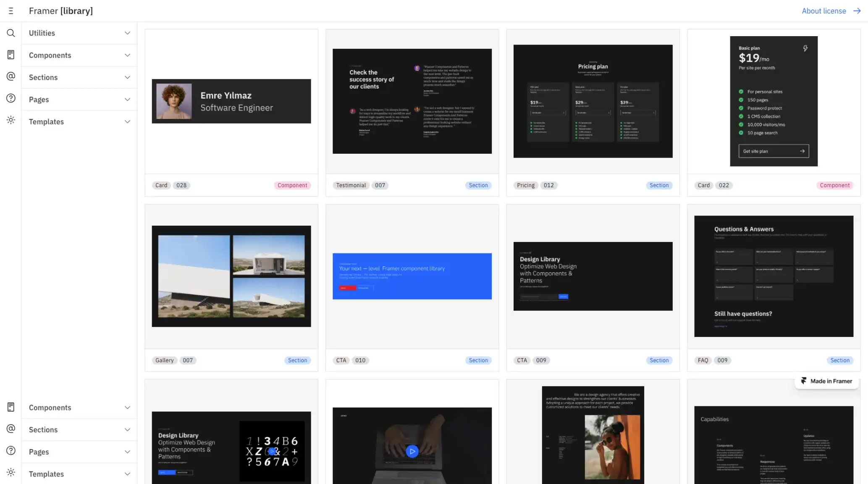Click the Made in Framer badge text
This screenshot has height=484, width=868.
click(831, 381)
